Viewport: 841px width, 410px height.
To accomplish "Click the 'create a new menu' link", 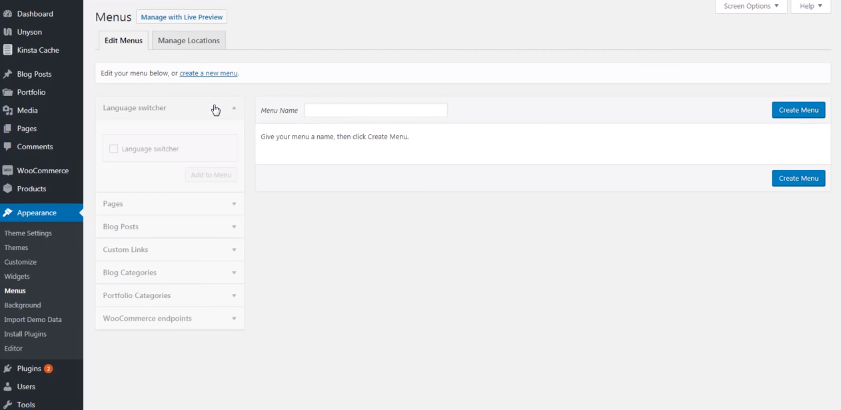I will [x=208, y=73].
